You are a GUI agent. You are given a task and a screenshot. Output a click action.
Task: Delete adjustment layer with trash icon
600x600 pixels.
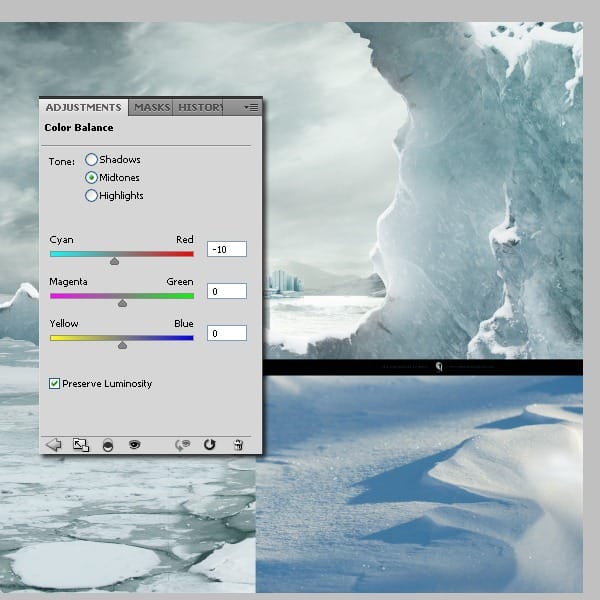(x=238, y=444)
